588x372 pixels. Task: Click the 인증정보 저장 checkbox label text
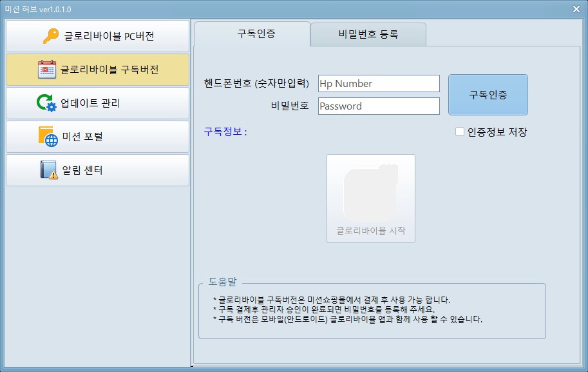tap(497, 132)
